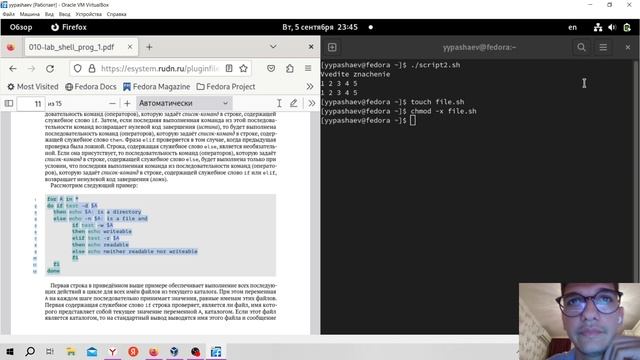The image size is (640, 360).
Task: Open the padlock site information
Action: [x=92, y=69]
